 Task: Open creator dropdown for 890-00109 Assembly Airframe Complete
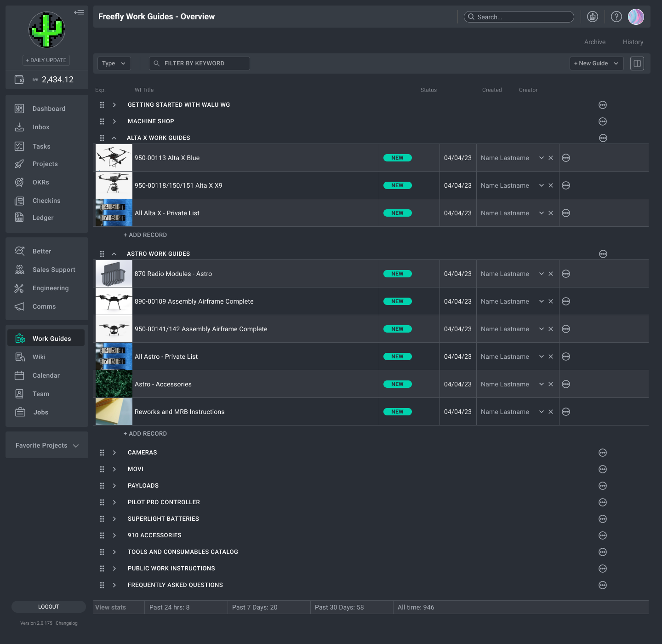(x=542, y=301)
